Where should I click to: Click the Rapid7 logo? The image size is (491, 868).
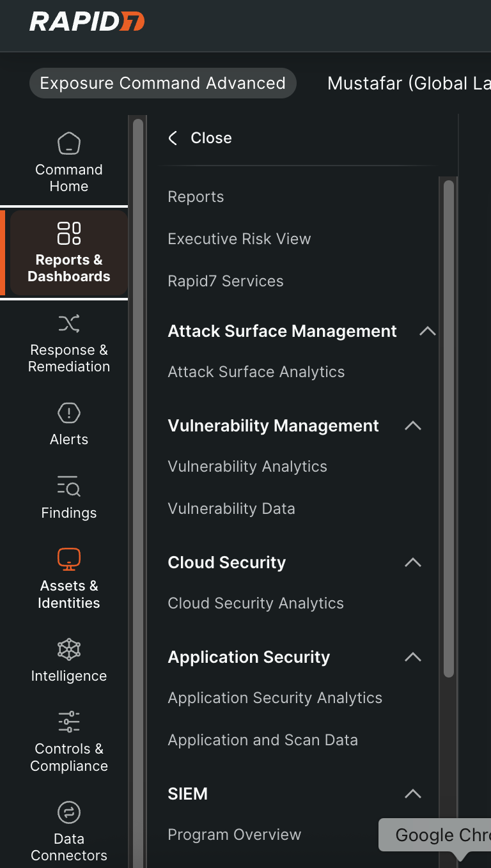coord(87,22)
